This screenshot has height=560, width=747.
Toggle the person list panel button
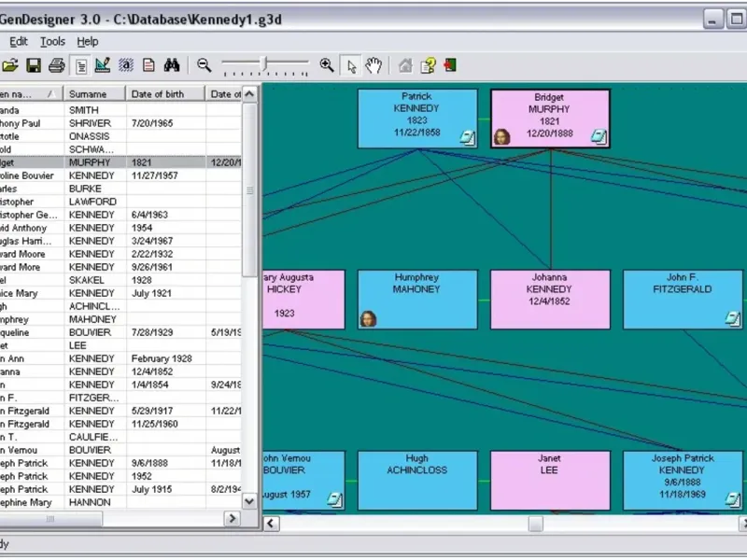(81, 65)
